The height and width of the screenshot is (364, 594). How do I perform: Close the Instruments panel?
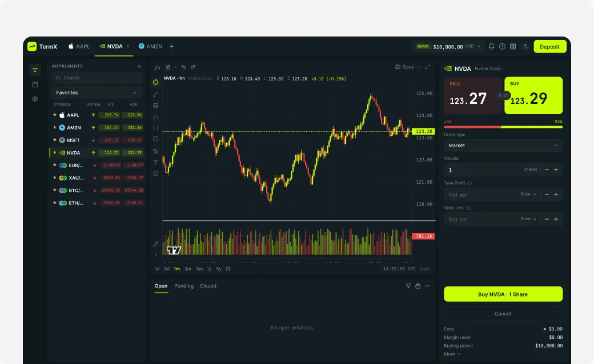coord(139,66)
